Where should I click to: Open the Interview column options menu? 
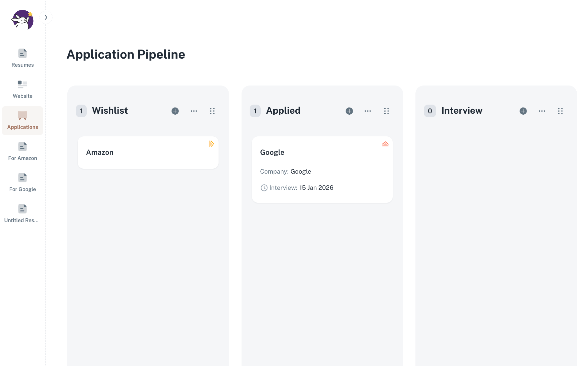(x=542, y=111)
